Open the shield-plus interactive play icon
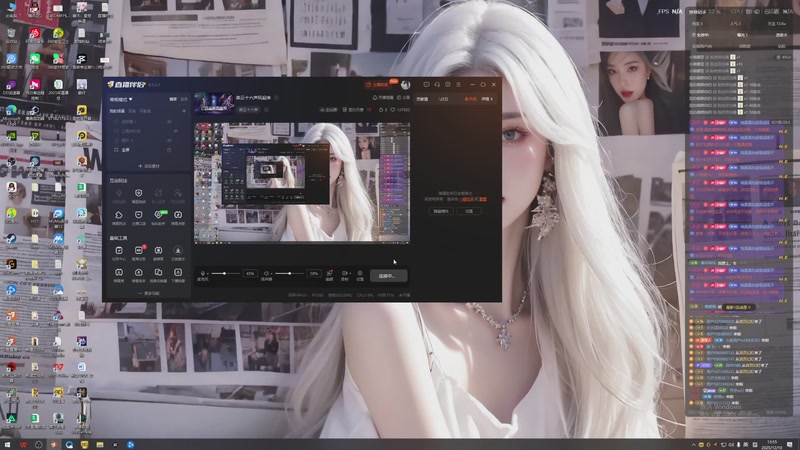Image resolution: width=800 pixels, height=450 pixels. click(x=138, y=195)
